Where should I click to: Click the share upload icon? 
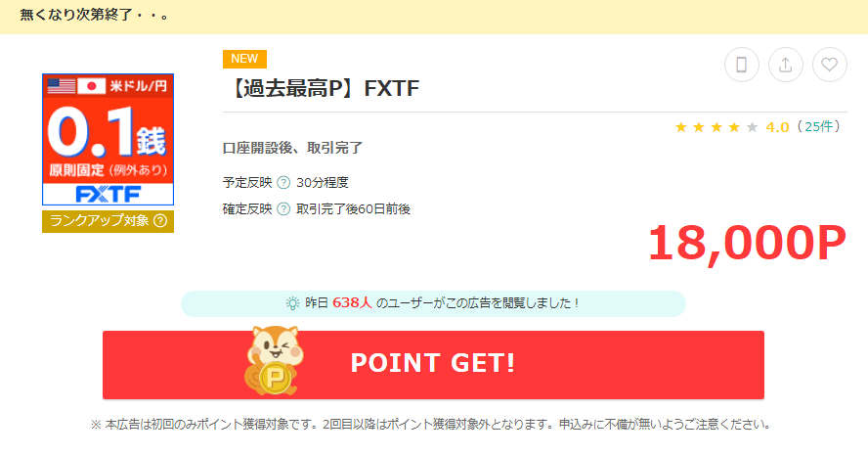click(786, 65)
